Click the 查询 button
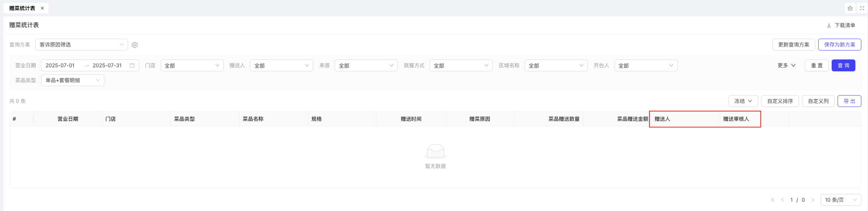This screenshot has height=211, width=868. [x=843, y=65]
